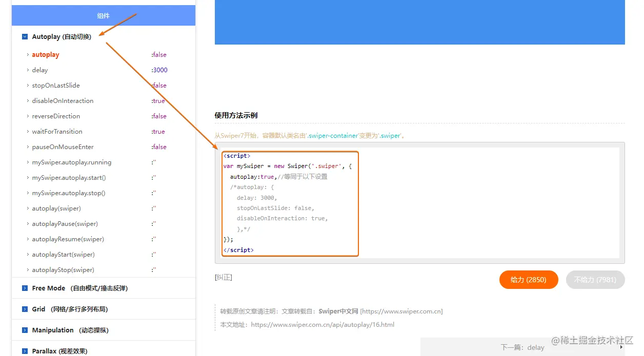The height and width of the screenshot is (356, 644).
Task: Click the chevron beside reverseDirection
Action: click(27, 116)
